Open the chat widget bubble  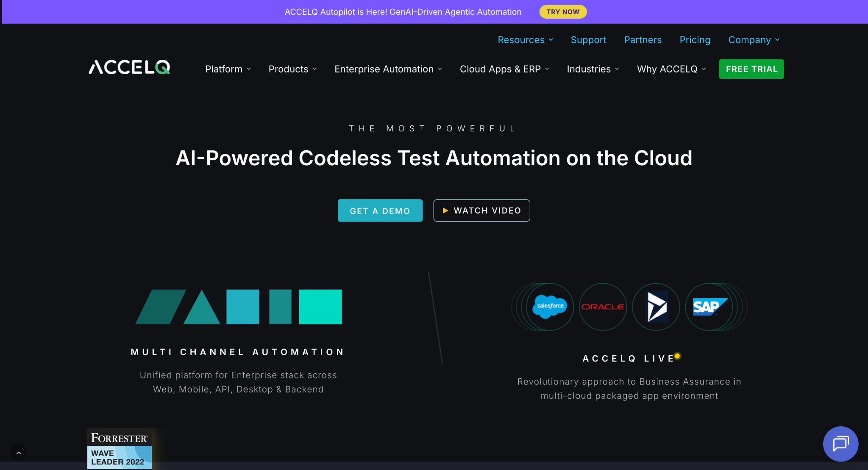(840, 444)
